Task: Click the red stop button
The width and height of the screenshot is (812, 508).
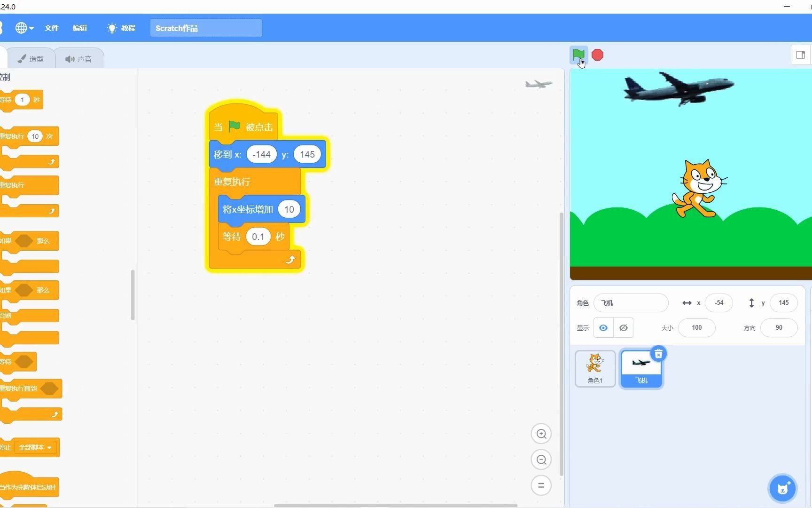Action: tap(597, 55)
